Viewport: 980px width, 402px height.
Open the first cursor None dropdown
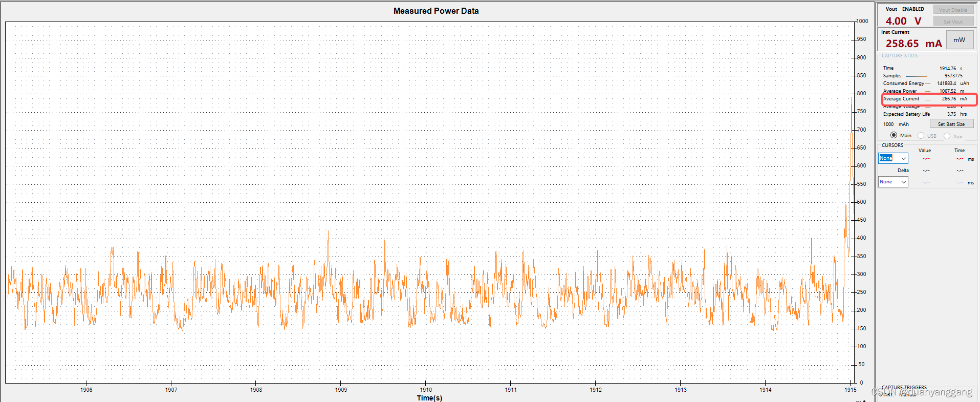[x=893, y=158]
